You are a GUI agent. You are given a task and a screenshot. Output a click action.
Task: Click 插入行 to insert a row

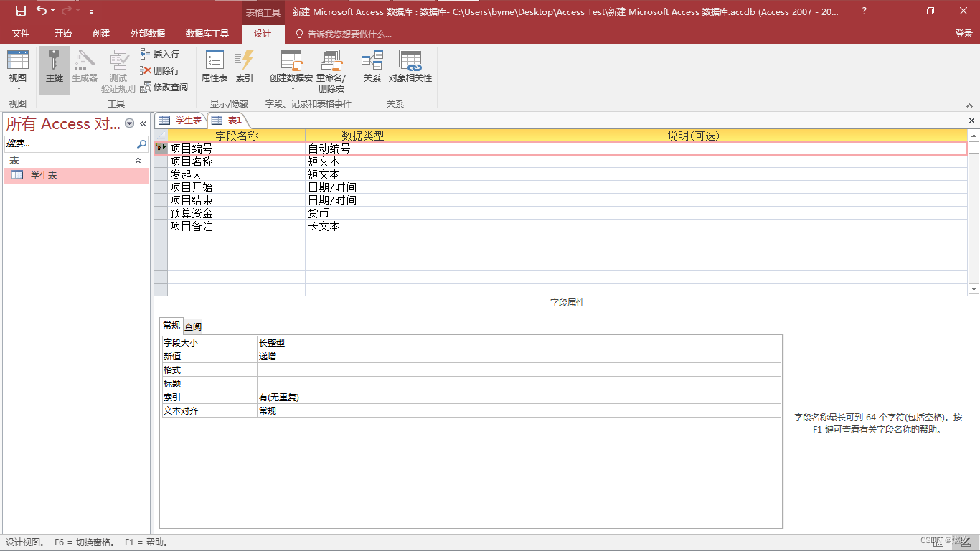(160, 54)
